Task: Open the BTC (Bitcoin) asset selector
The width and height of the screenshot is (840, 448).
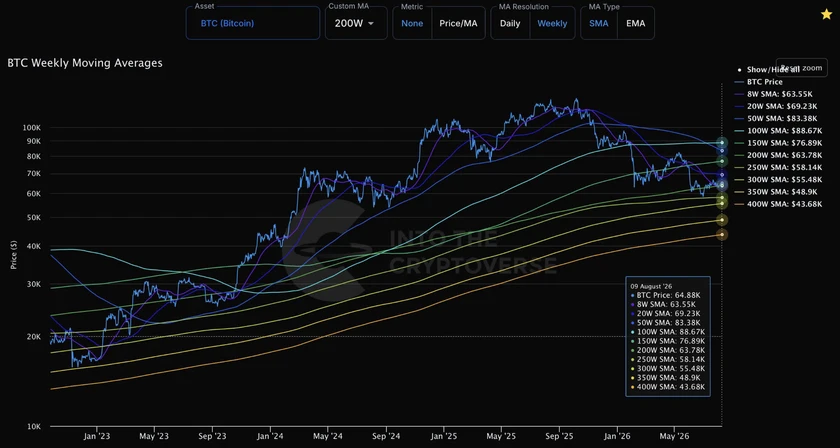Action: click(x=253, y=23)
